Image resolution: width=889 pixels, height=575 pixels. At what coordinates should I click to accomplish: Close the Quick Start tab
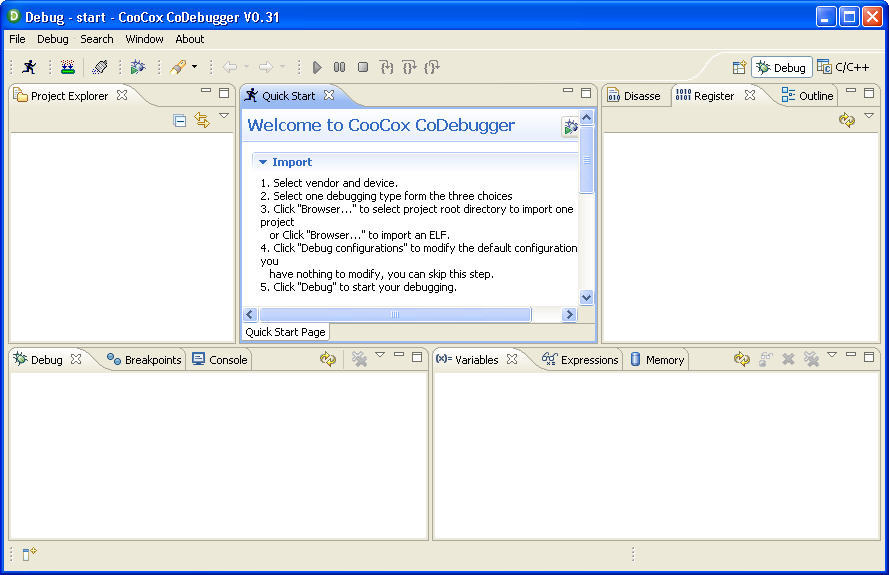click(329, 95)
